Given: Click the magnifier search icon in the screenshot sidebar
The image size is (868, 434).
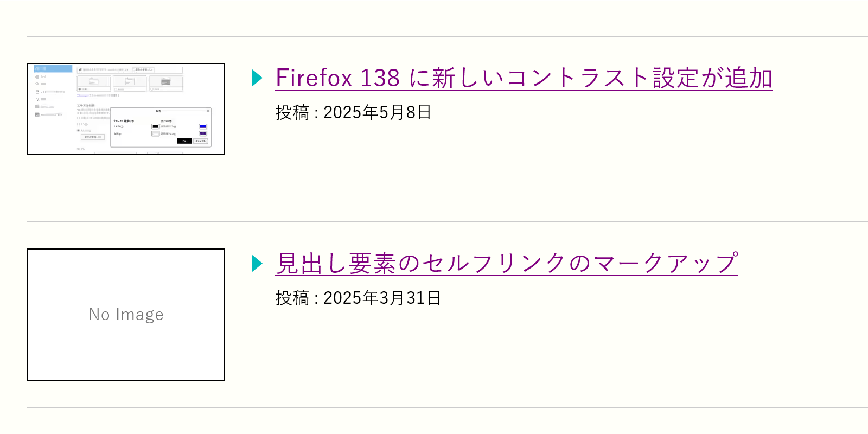Looking at the screenshot, I should (37, 84).
